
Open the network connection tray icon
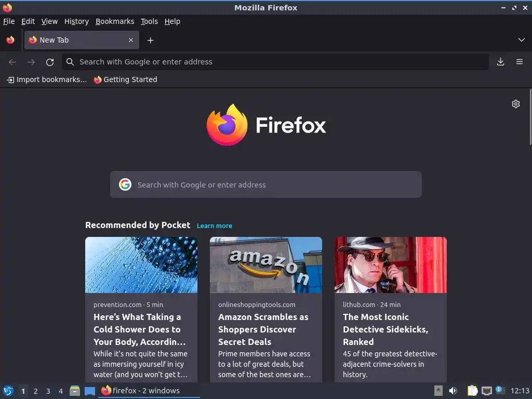click(x=486, y=391)
